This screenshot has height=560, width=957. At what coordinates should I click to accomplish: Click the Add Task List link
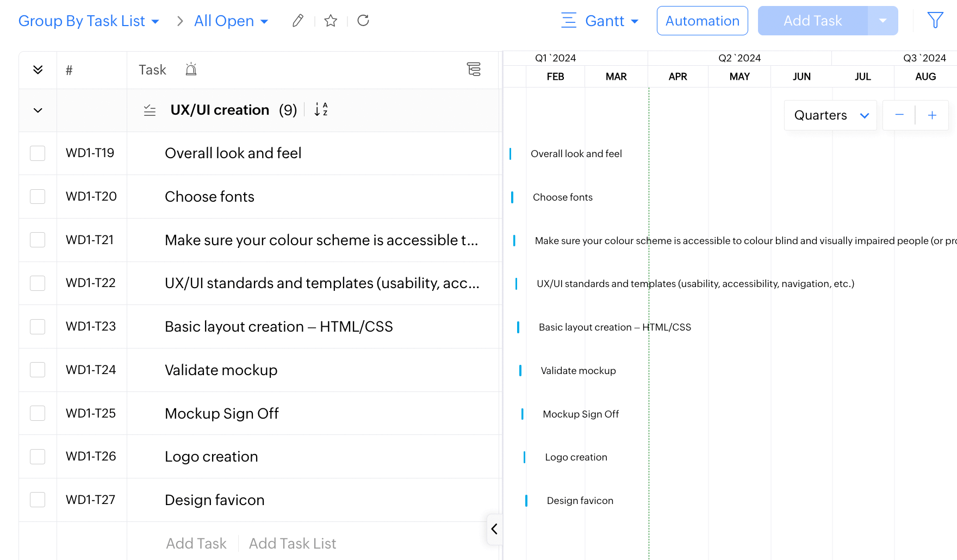tap(292, 544)
